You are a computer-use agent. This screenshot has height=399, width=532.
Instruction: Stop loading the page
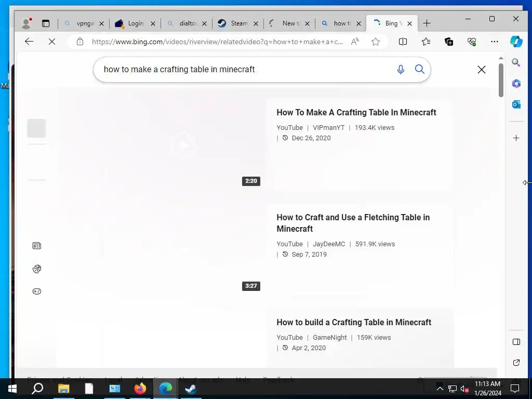click(52, 42)
